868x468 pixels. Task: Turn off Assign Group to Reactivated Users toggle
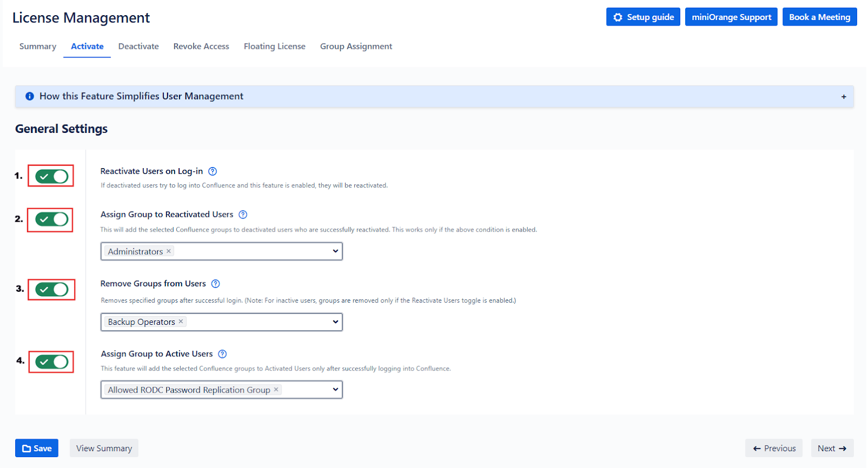[x=52, y=220]
